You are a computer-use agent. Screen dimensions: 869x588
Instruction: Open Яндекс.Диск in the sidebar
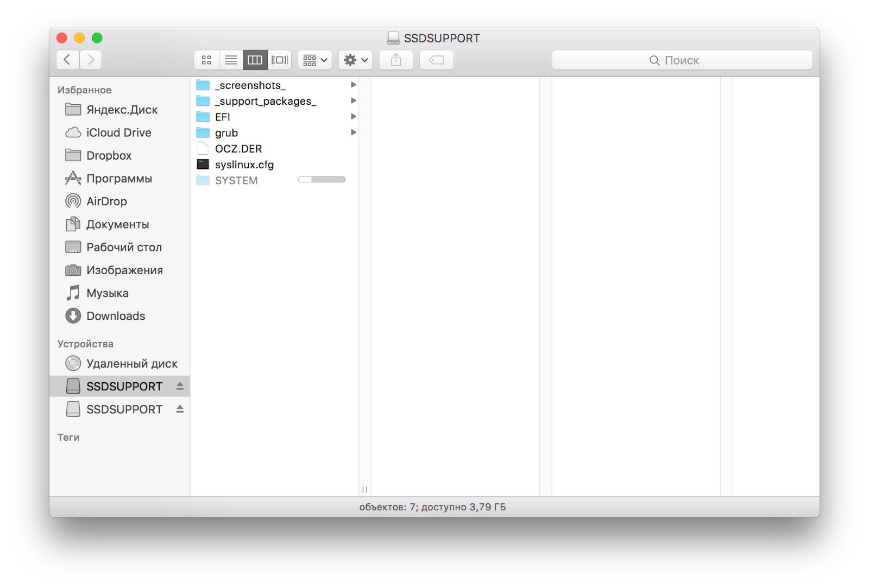(x=119, y=110)
